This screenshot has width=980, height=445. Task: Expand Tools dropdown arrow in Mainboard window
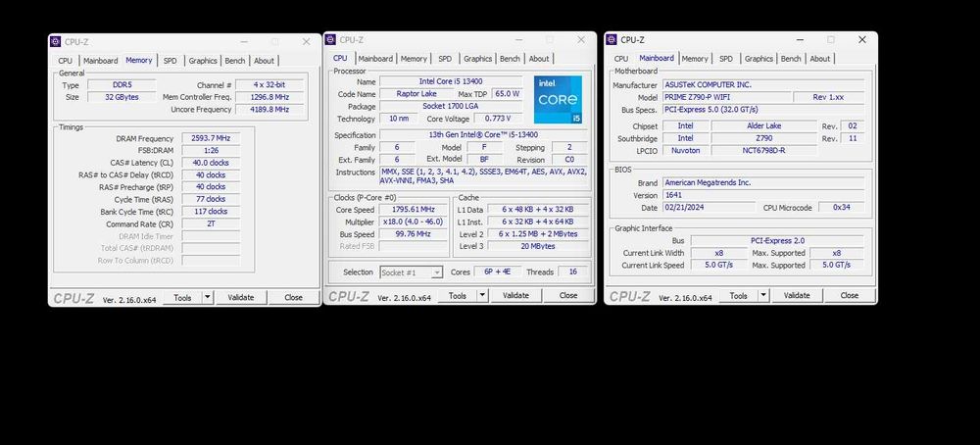(763, 296)
